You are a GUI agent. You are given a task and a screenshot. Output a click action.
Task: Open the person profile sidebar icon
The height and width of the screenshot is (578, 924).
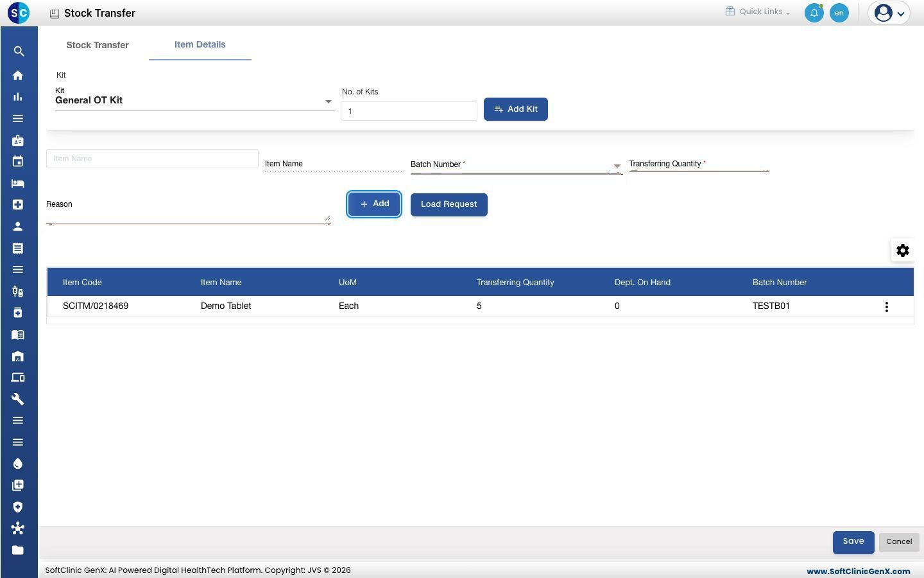18,226
